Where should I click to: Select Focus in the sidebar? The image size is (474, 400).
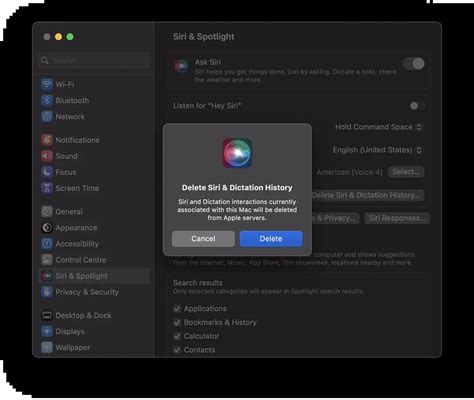click(94, 172)
